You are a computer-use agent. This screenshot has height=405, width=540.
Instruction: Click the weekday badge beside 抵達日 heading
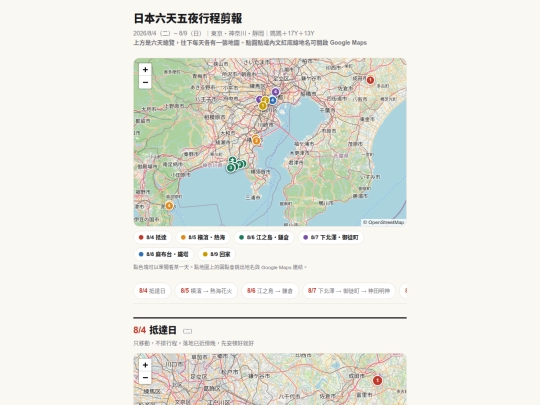[x=187, y=331]
